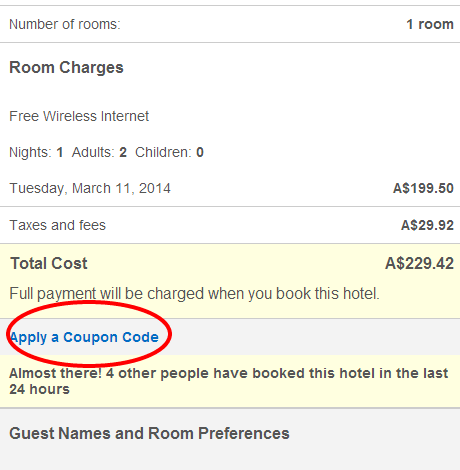Select the Adults count text
The width and height of the screenshot is (460, 470).
99,152
